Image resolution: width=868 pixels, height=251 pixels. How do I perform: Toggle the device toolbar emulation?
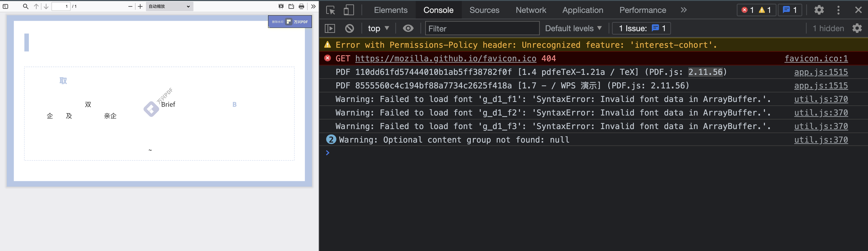click(349, 10)
